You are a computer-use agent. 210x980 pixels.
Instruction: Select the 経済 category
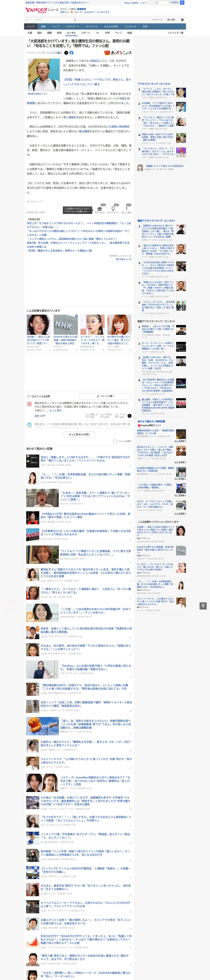pyautogui.click(x=59, y=33)
